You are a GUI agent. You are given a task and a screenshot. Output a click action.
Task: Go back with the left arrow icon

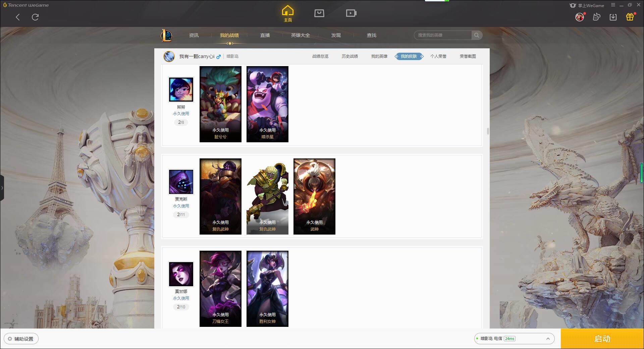point(18,17)
